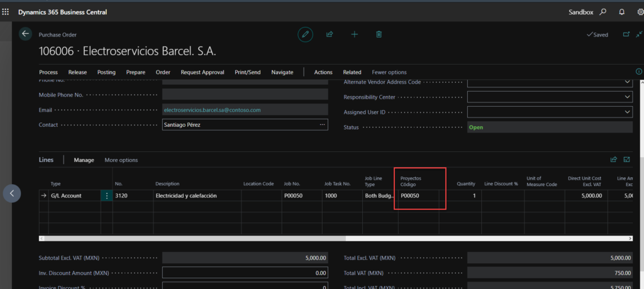Click Dynamics 365 Business Central title
The height and width of the screenshot is (289, 644).
tap(62, 12)
